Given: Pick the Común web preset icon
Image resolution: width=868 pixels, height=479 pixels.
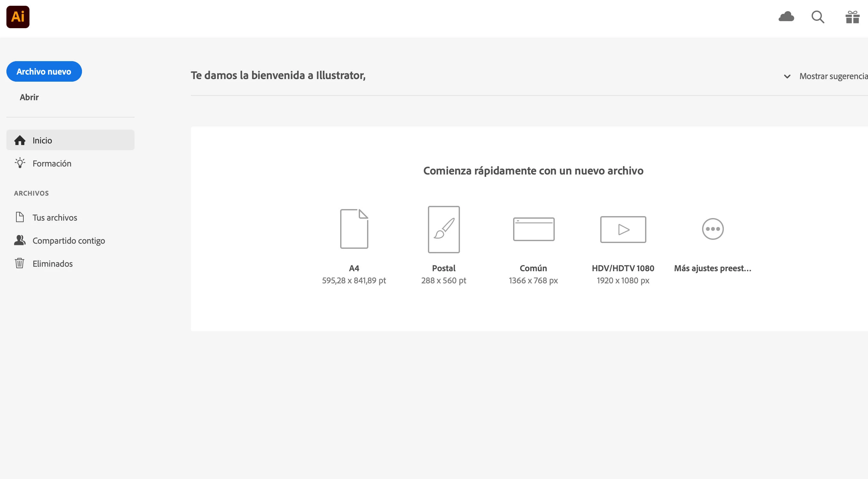Looking at the screenshot, I should 533,229.
